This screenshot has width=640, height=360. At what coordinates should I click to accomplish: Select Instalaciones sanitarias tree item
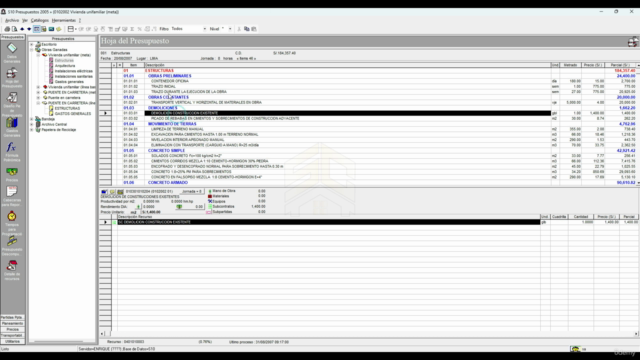73,76
